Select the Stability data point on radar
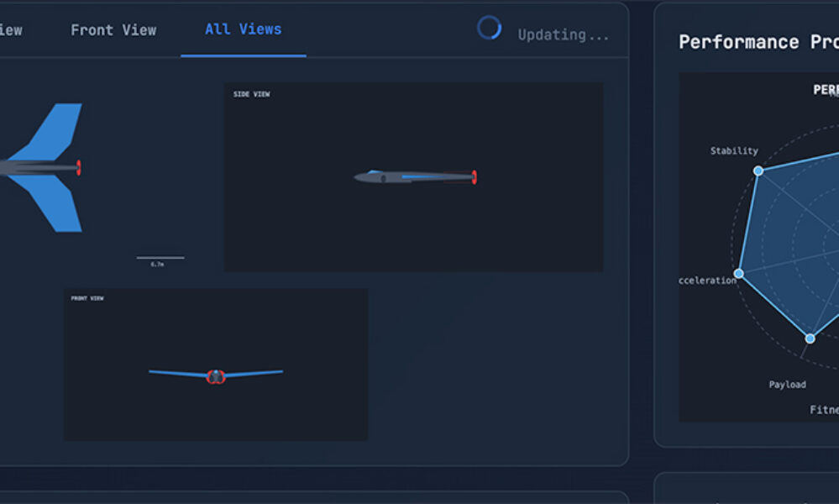Image resolution: width=839 pixels, height=504 pixels. (758, 171)
